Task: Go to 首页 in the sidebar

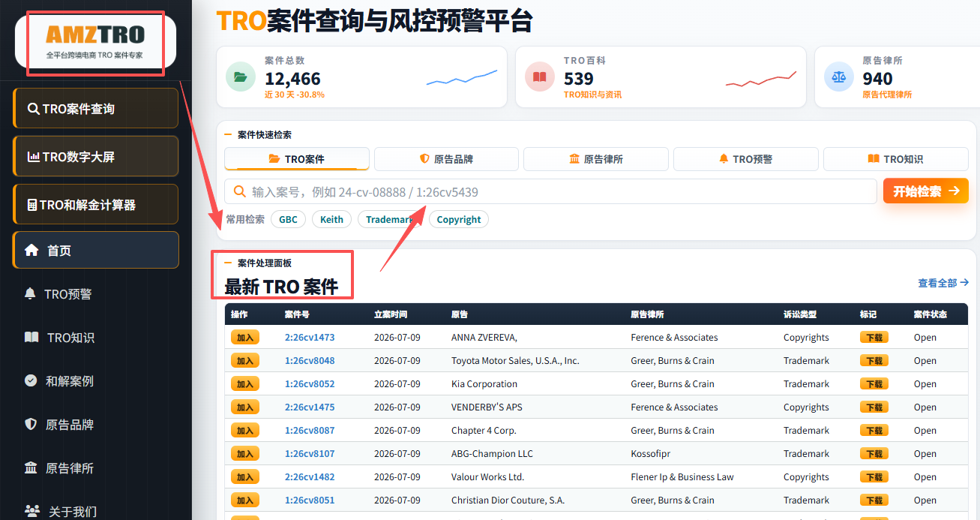Action: pos(96,251)
